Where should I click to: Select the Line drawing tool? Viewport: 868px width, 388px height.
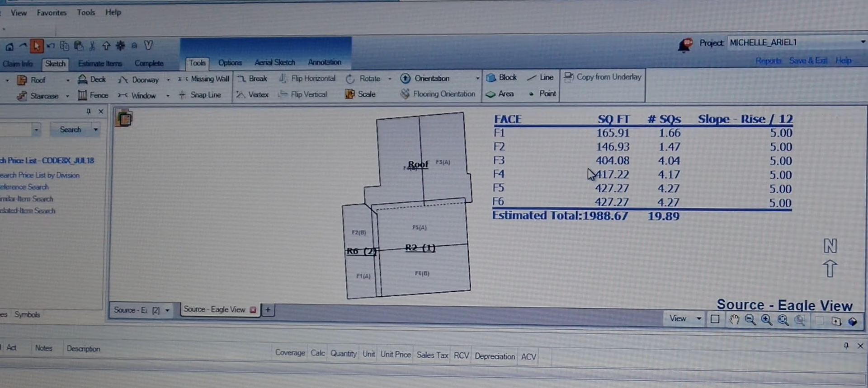540,78
